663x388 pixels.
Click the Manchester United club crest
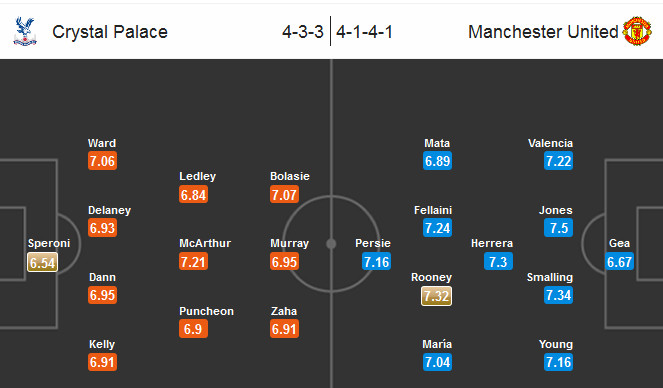(637, 31)
